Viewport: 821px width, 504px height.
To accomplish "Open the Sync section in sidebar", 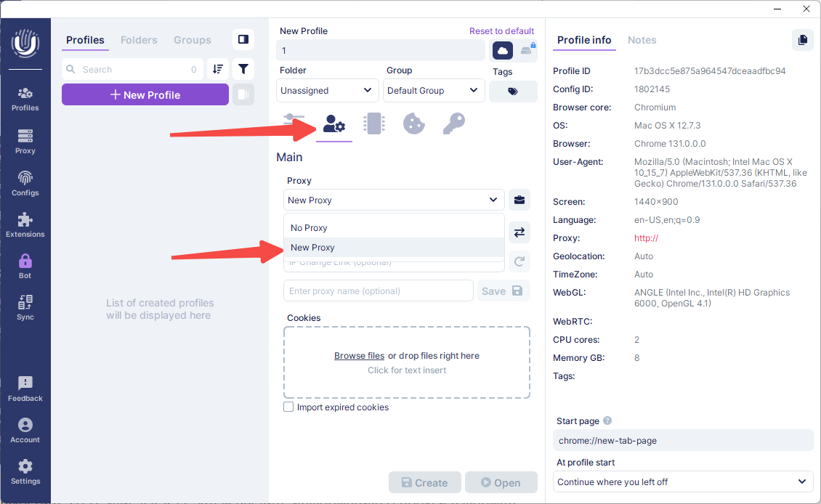I will [25, 307].
